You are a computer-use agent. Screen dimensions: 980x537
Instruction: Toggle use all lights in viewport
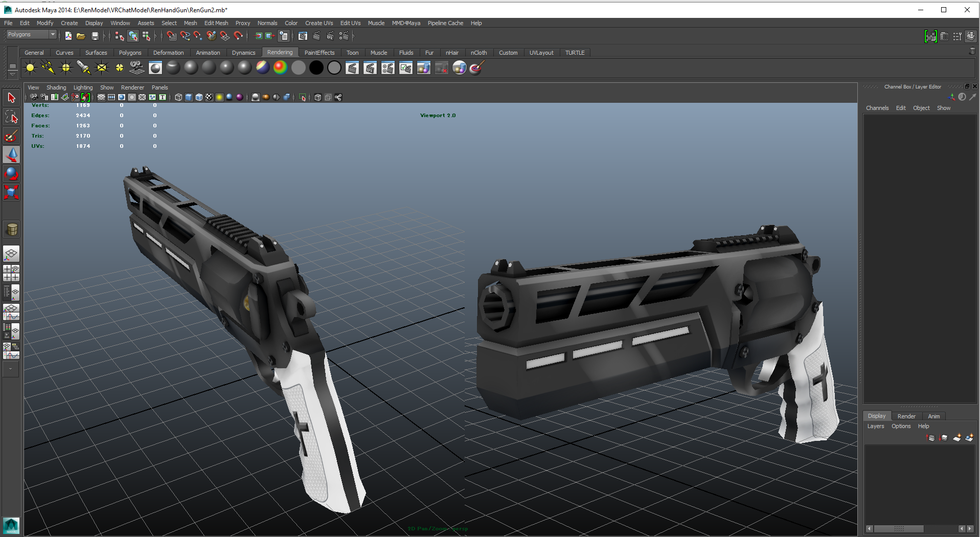pyautogui.click(x=219, y=97)
